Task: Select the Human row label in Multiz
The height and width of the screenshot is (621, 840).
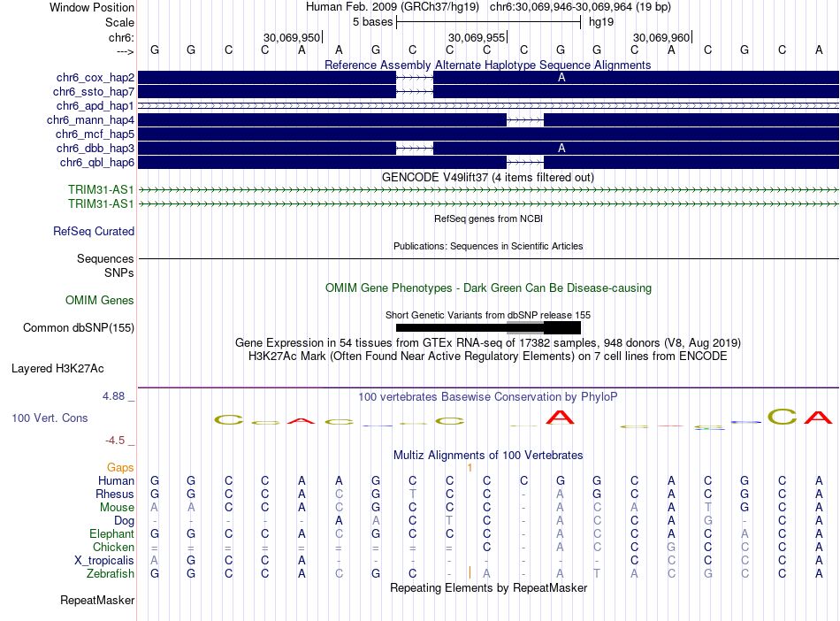Action: (116, 481)
